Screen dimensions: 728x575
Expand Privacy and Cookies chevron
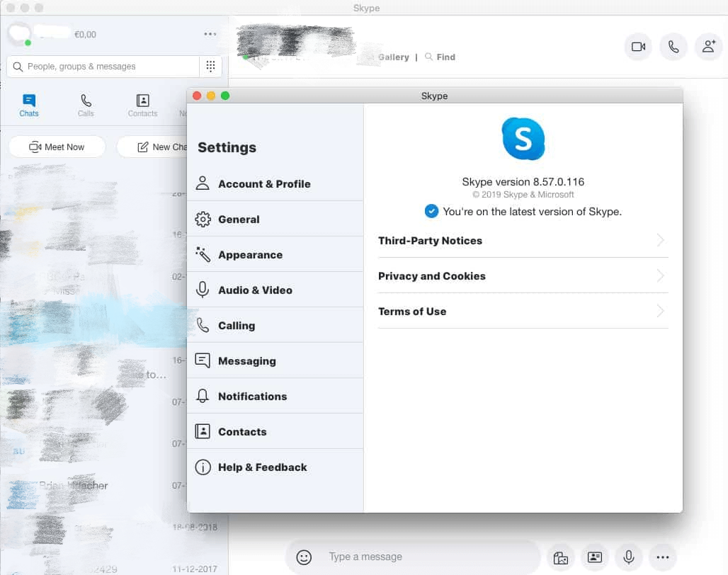(x=660, y=275)
